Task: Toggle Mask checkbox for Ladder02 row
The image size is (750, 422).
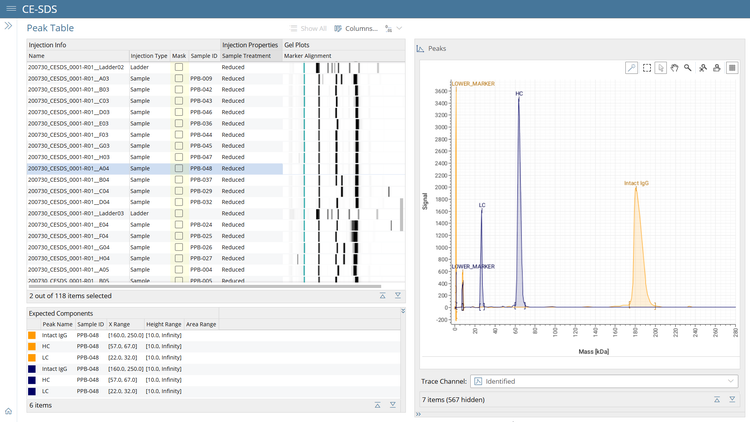Action: pyautogui.click(x=178, y=67)
